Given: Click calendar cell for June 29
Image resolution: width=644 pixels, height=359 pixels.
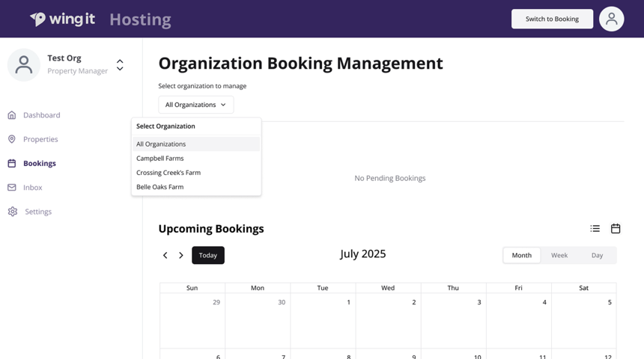Looking at the screenshot, I should pos(192,321).
